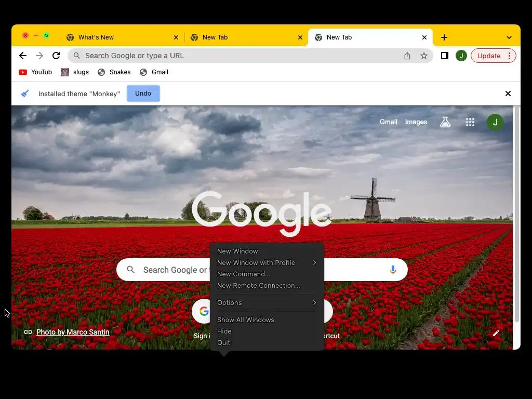Expand the tab search chevron
Image resolution: width=532 pixels, height=399 pixels.
[x=509, y=37]
